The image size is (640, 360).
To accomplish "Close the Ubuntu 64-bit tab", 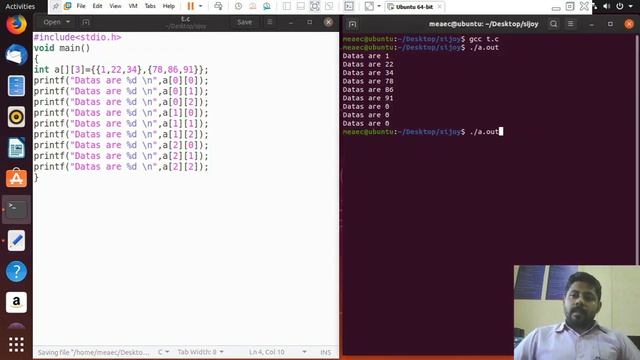I will (439, 7).
